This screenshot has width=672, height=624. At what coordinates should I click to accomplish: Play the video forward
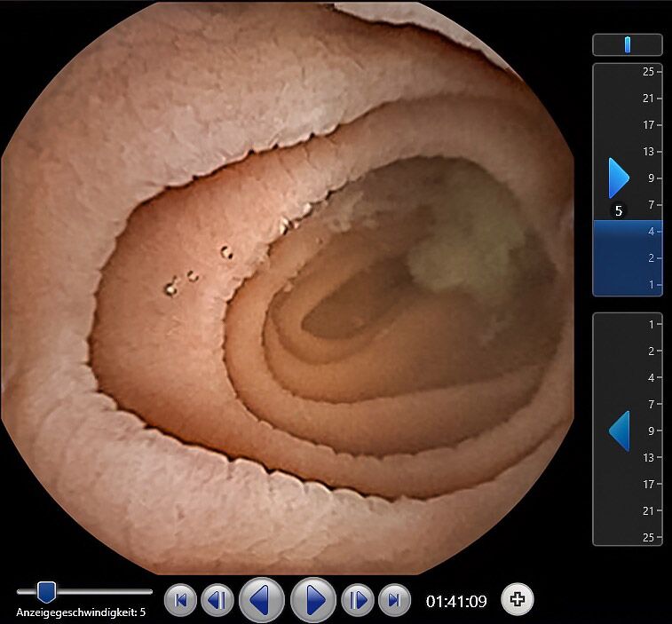tap(314, 601)
